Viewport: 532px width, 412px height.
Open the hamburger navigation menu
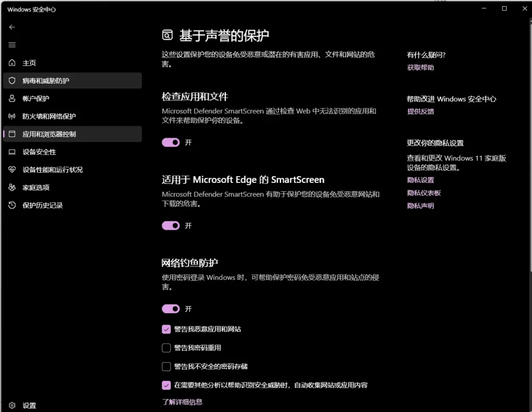[x=12, y=45]
